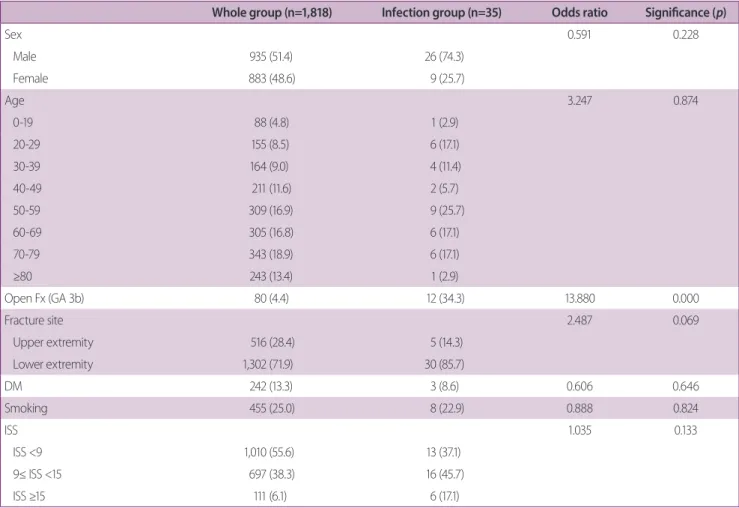Select the 'Female' row label
Image resolution: width=739 pixels, height=508 pixels.
click(x=30, y=78)
